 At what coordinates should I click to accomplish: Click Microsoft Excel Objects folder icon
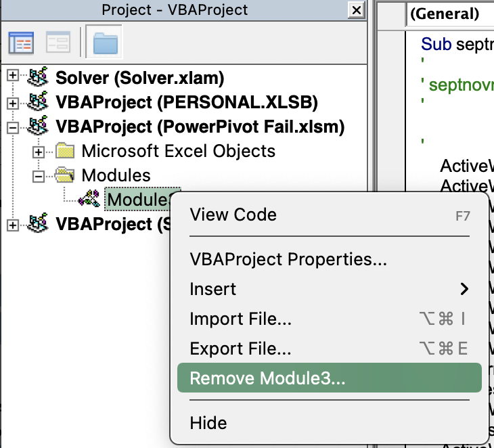[65, 150]
